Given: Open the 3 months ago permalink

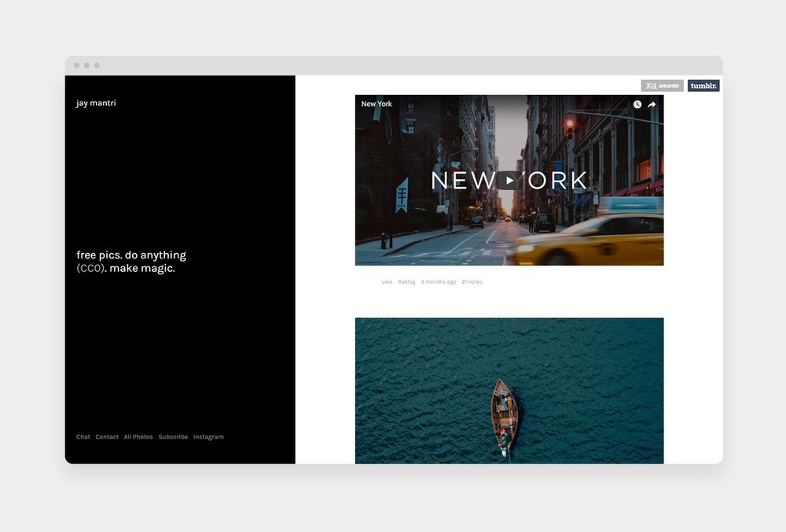Looking at the screenshot, I should point(438,282).
